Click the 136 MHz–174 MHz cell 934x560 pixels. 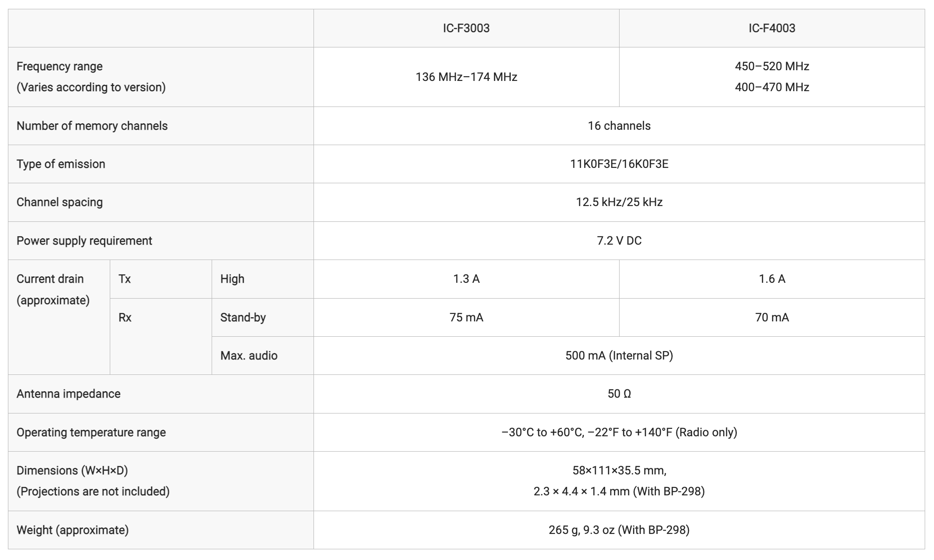[x=466, y=77]
